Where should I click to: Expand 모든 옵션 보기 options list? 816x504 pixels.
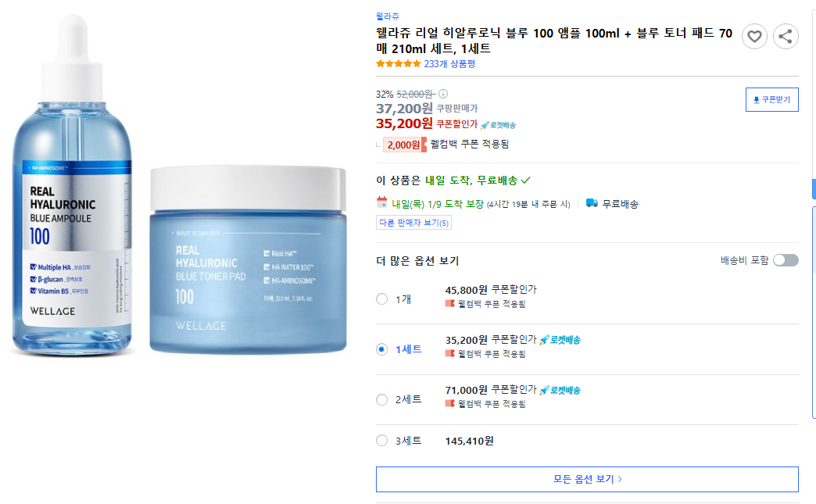587,479
